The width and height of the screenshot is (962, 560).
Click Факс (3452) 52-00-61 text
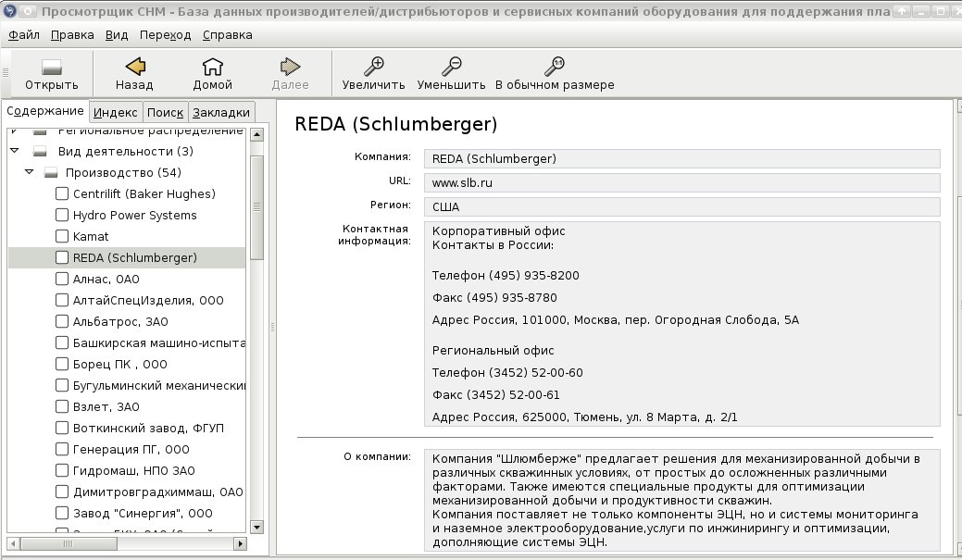pos(495,395)
